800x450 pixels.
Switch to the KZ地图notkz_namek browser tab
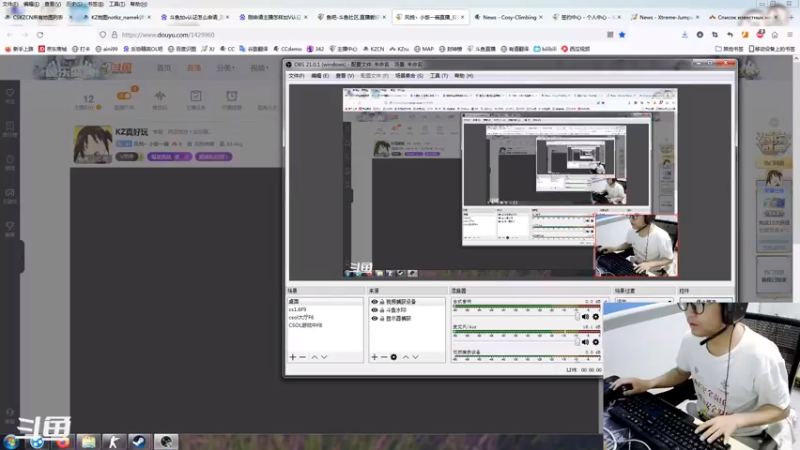(x=117, y=17)
